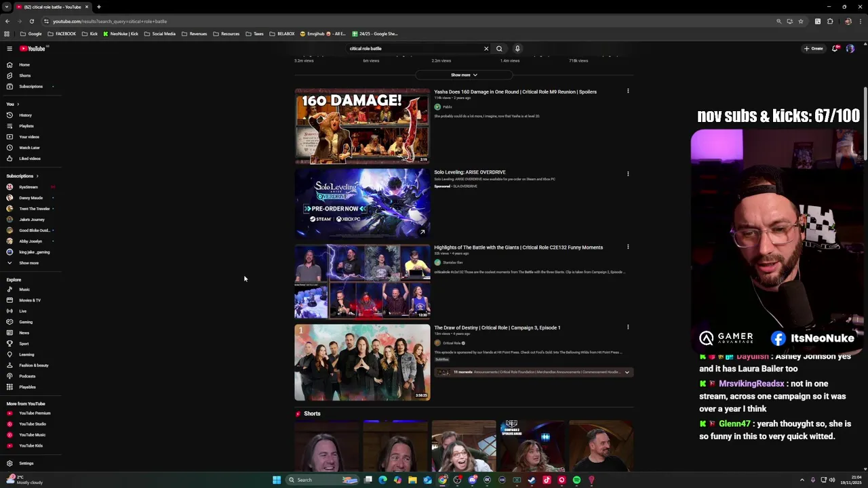Open Fashion & beauty under Explore

point(33,365)
